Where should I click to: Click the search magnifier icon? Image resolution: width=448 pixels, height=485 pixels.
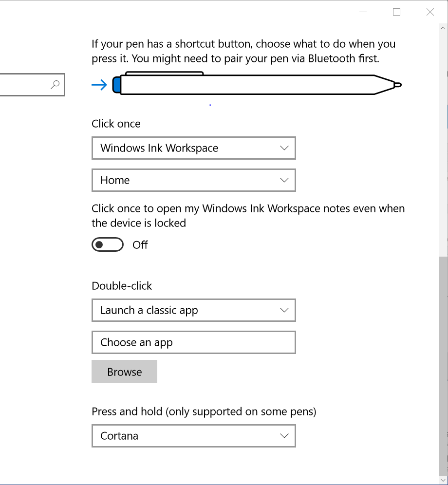pyautogui.click(x=55, y=85)
